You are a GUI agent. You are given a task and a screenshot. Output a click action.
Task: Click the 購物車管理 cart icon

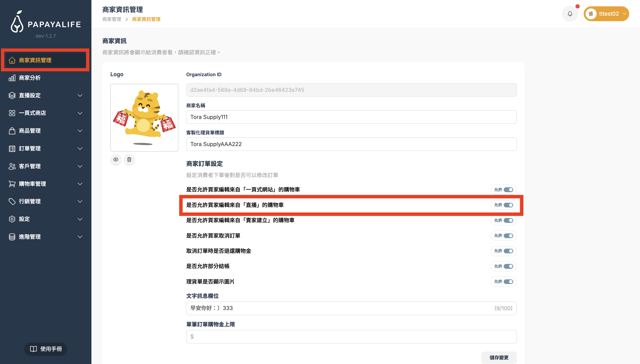[12, 184]
